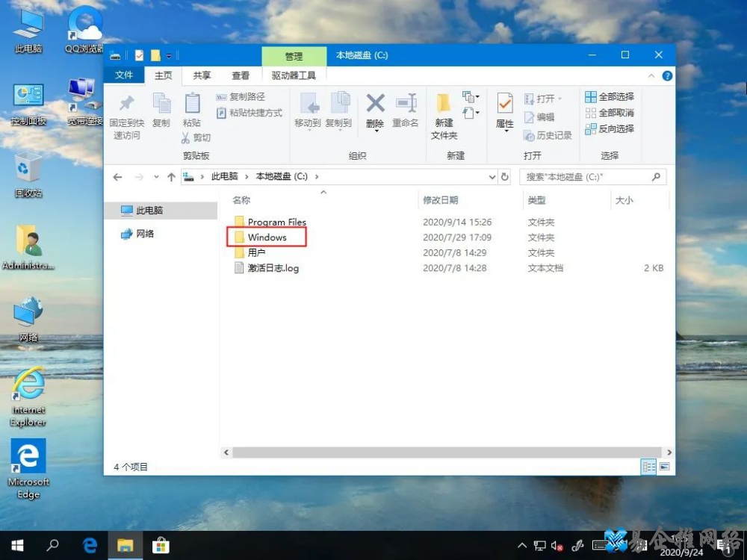This screenshot has height=560, width=747.
Task: Click 反向选择 to invert selection
Action: pos(610,128)
